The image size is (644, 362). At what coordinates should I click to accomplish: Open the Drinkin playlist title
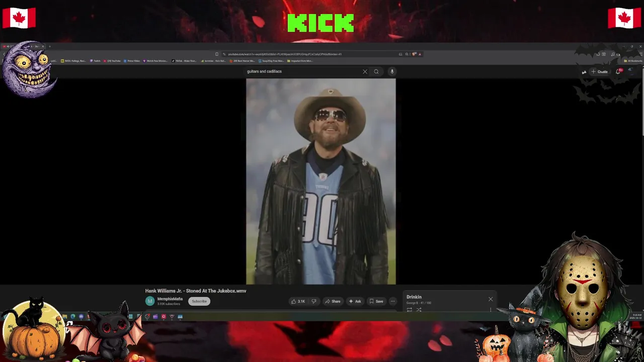tap(414, 297)
